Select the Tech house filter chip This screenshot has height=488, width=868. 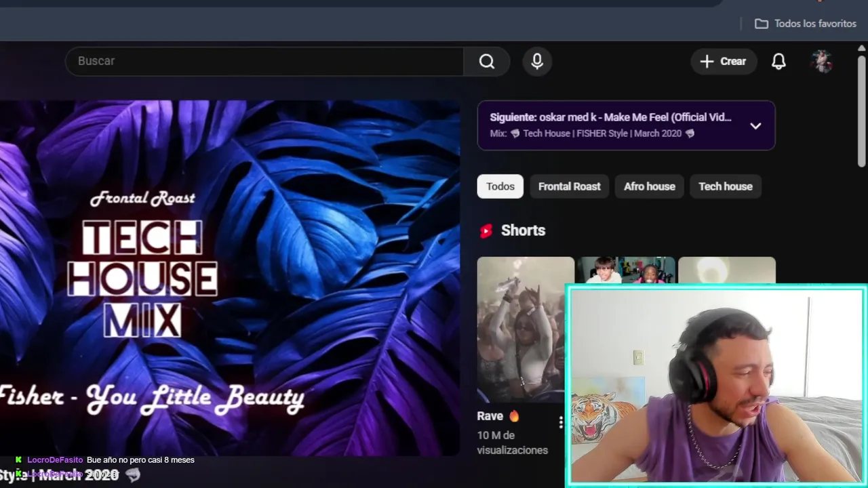[x=726, y=186]
